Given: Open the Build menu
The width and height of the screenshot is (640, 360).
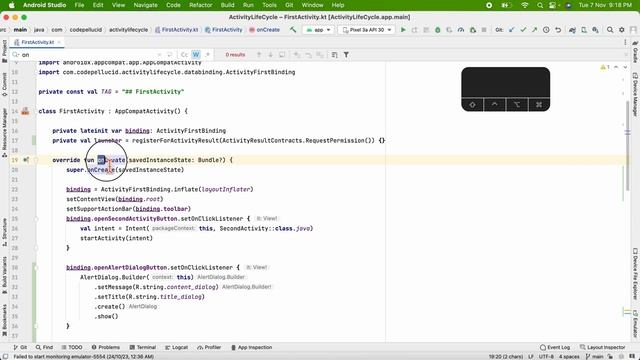Looking at the screenshot, I should click(227, 5).
